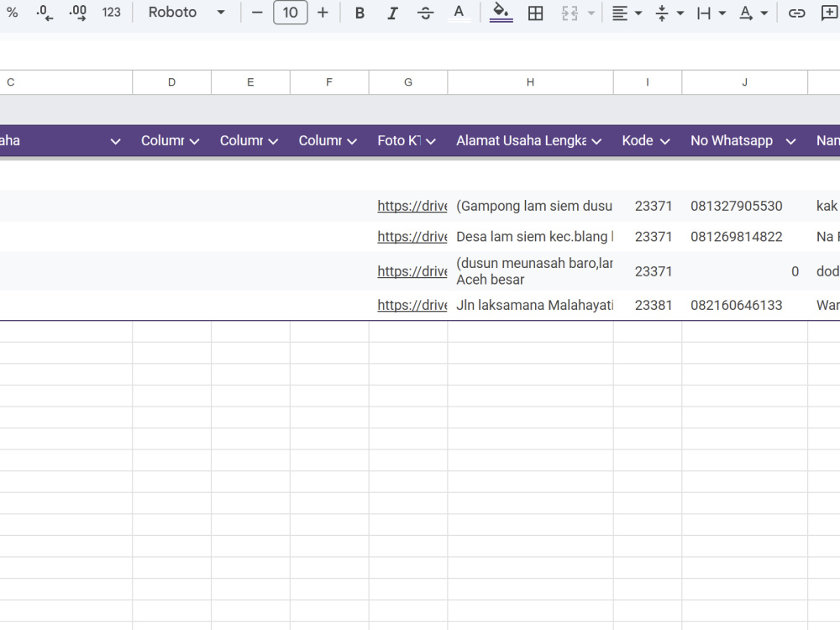Open text wrapping options
The height and width of the screenshot is (630, 840).
[711, 13]
